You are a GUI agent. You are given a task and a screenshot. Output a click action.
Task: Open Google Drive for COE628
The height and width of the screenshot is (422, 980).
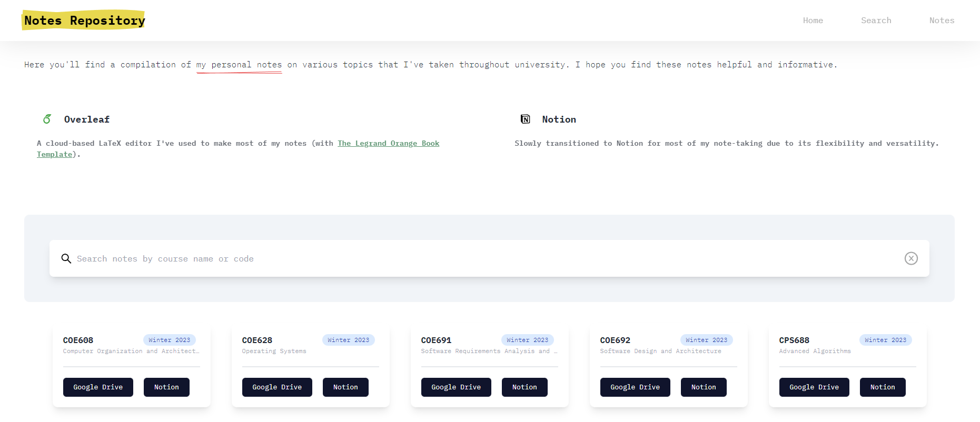[277, 387]
